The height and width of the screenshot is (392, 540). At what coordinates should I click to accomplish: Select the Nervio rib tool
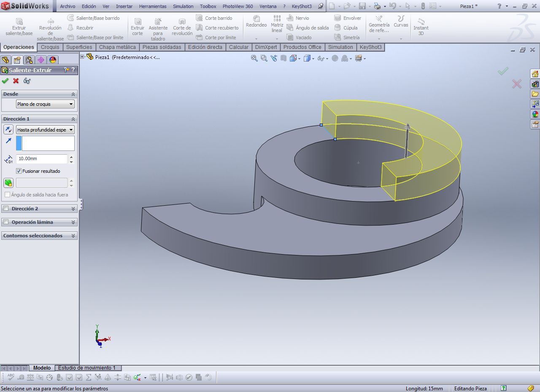click(x=298, y=18)
